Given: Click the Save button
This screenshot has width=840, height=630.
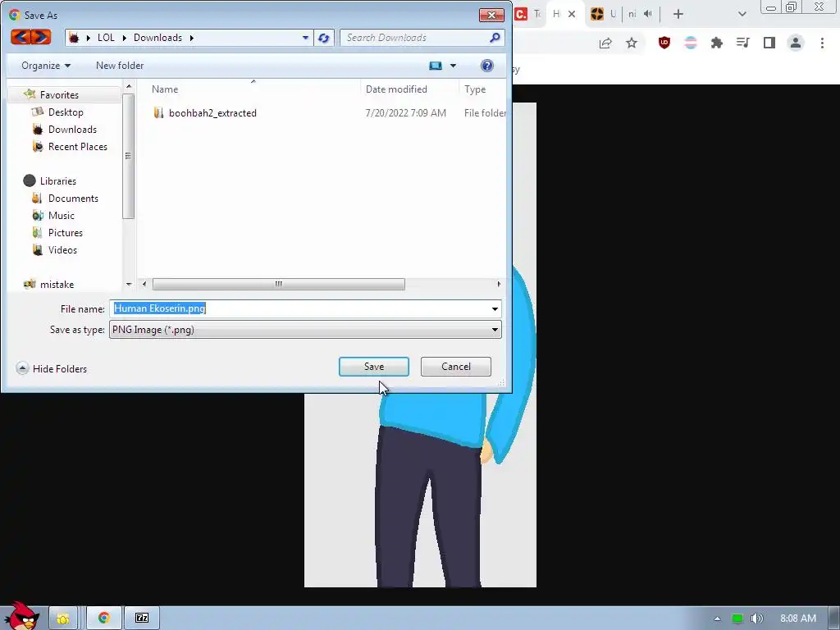Looking at the screenshot, I should pos(373,367).
